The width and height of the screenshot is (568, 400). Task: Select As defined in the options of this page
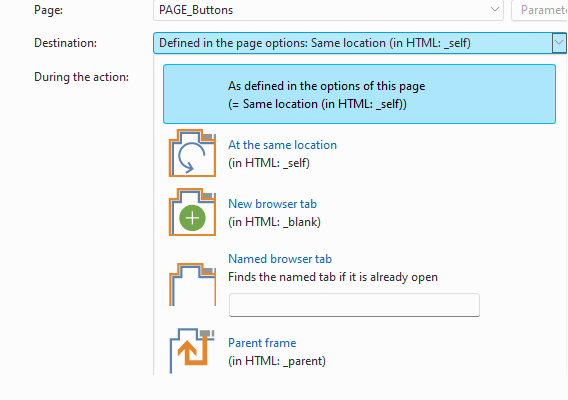tap(359, 94)
